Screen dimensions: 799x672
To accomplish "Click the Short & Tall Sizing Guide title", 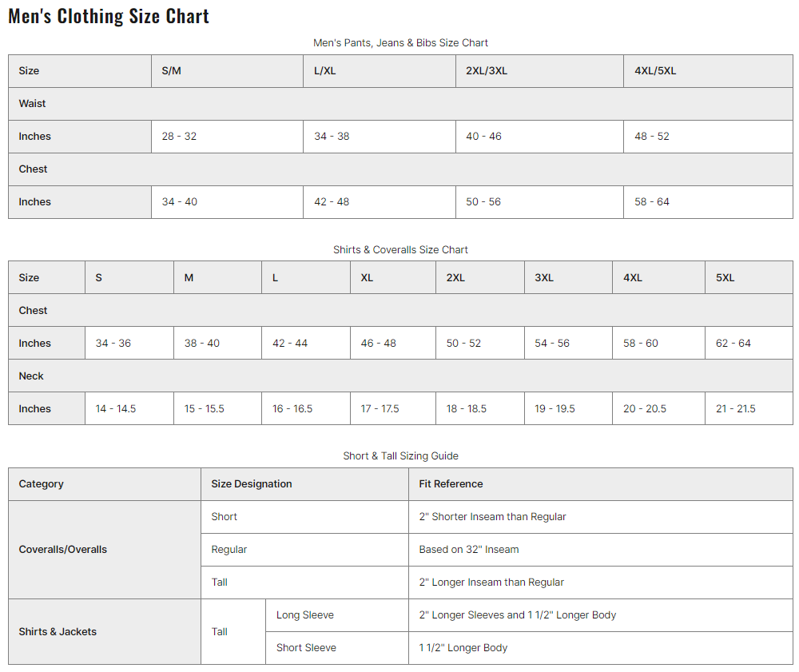I will [x=400, y=456].
